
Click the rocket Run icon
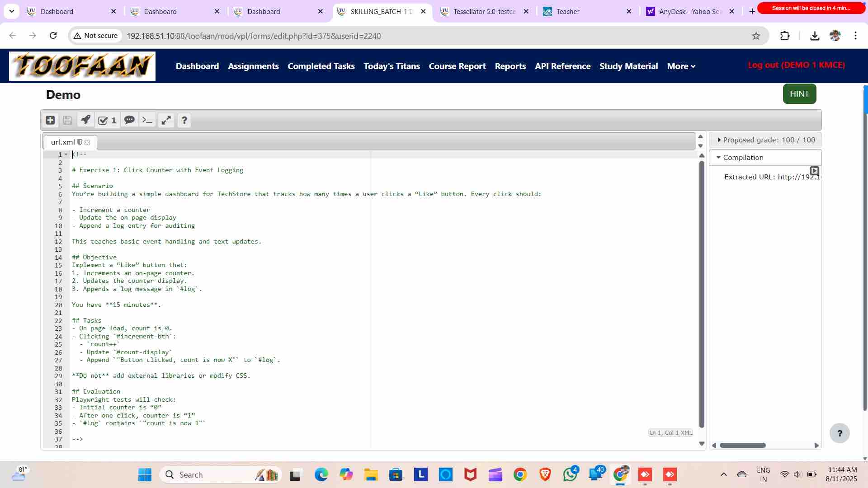(x=85, y=120)
